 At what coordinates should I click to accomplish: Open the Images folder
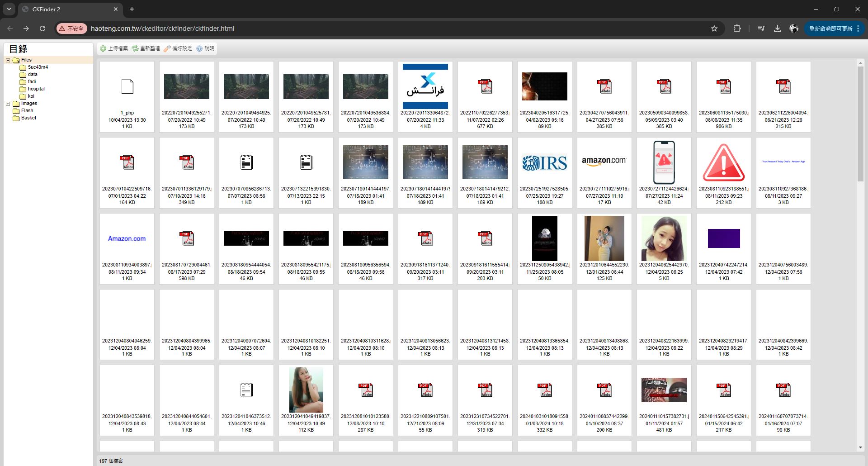click(x=29, y=103)
